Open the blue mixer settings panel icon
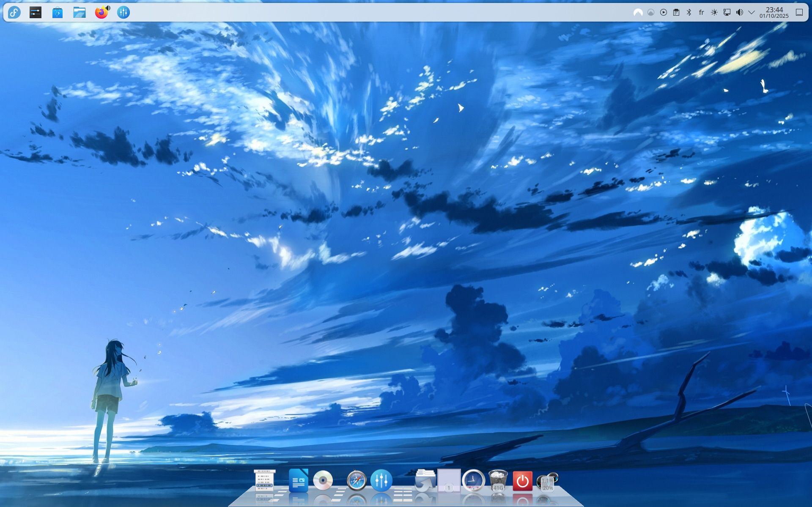The height and width of the screenshot is (507, 812). tap(123, 12)
